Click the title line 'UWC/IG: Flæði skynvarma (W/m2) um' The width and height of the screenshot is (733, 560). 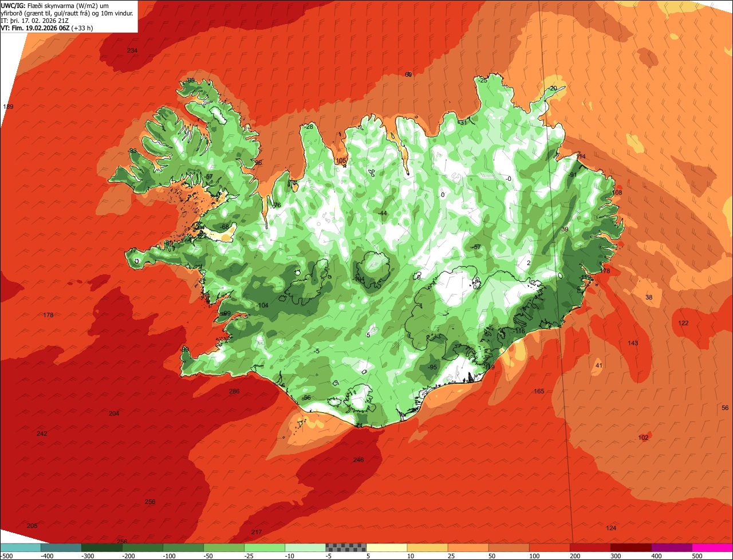coord(55,6)
